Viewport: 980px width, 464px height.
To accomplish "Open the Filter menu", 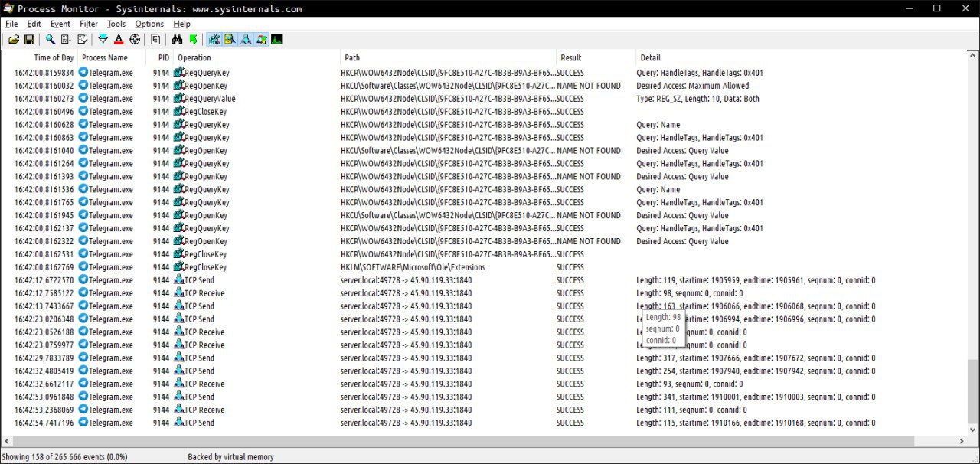I will (89, 24).
